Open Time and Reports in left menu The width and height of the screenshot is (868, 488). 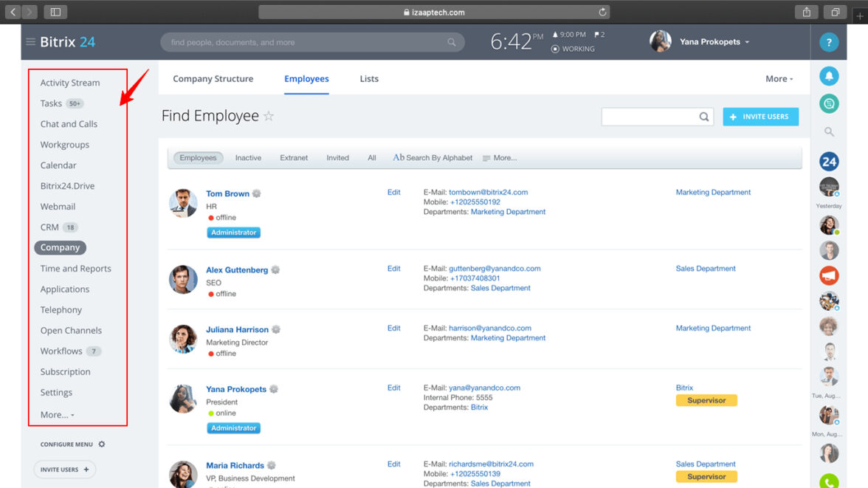coord(75,269)
